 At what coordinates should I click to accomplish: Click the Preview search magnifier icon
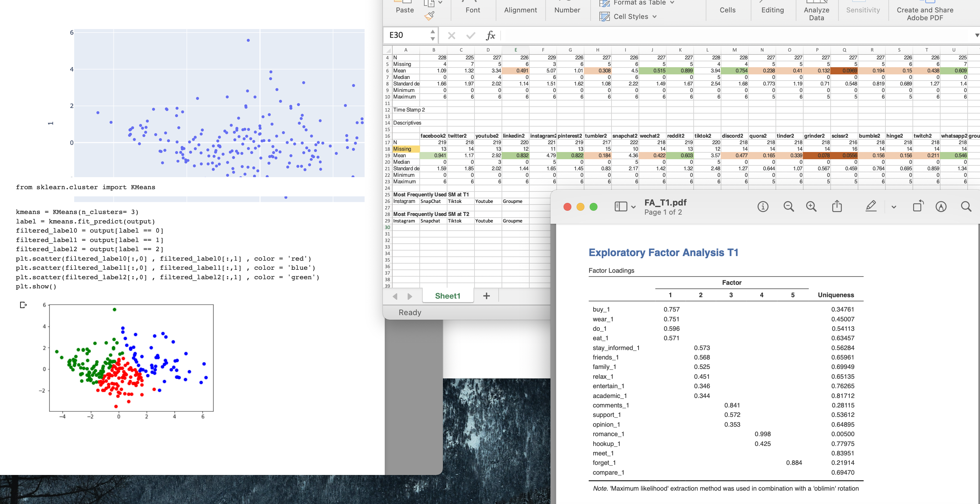966,207
